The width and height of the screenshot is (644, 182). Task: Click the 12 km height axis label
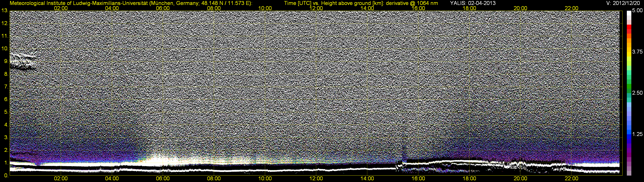5,23
